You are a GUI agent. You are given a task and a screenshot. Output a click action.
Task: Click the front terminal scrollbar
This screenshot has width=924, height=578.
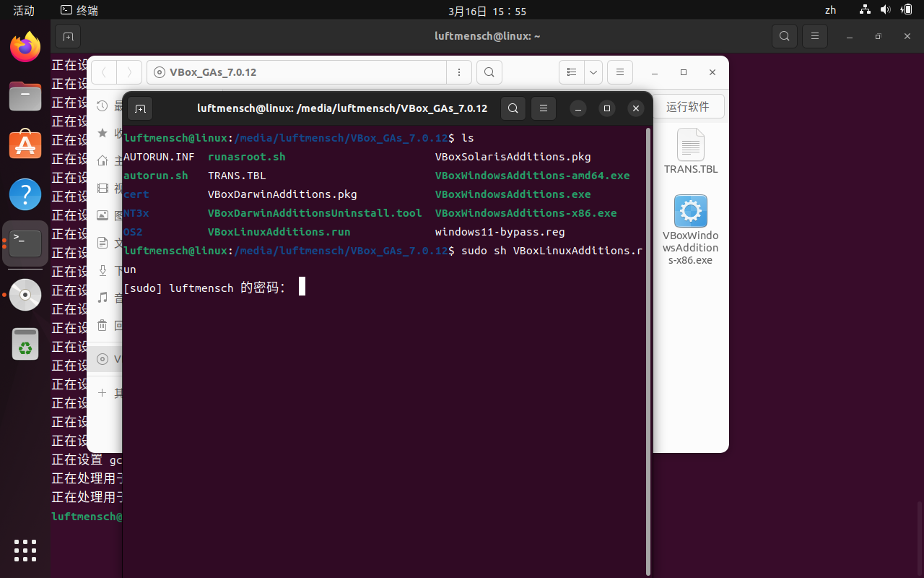pyautogui.click(x=648, y=352)
